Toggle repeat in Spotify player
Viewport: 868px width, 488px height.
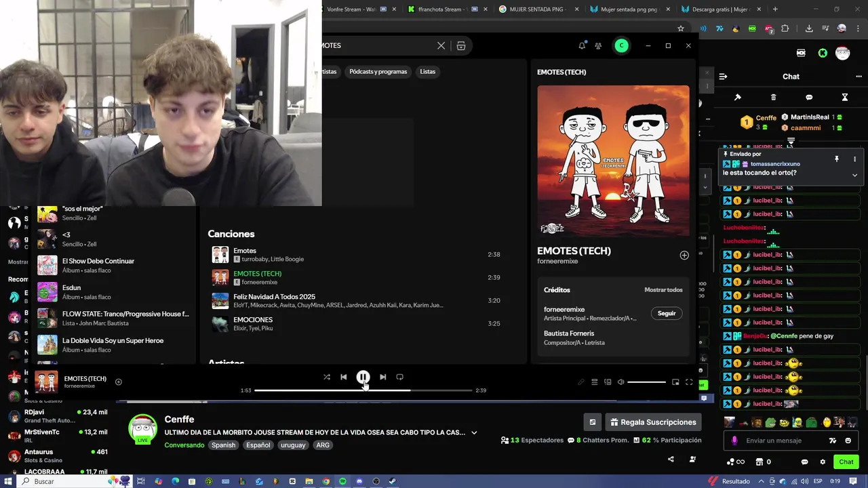tap(399, 377)
